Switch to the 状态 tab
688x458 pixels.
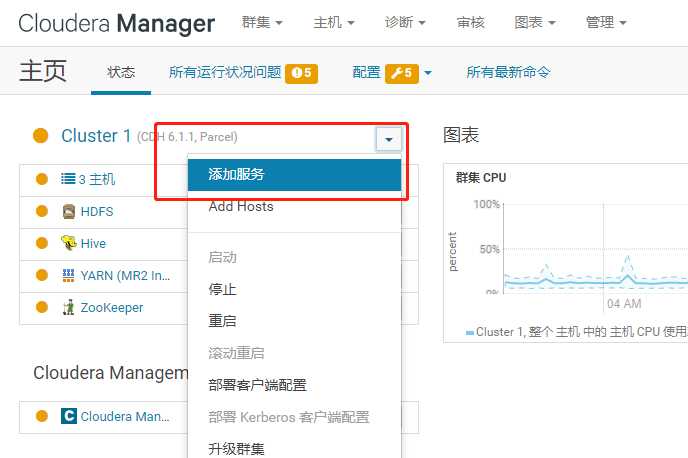[x=121, y=72]
